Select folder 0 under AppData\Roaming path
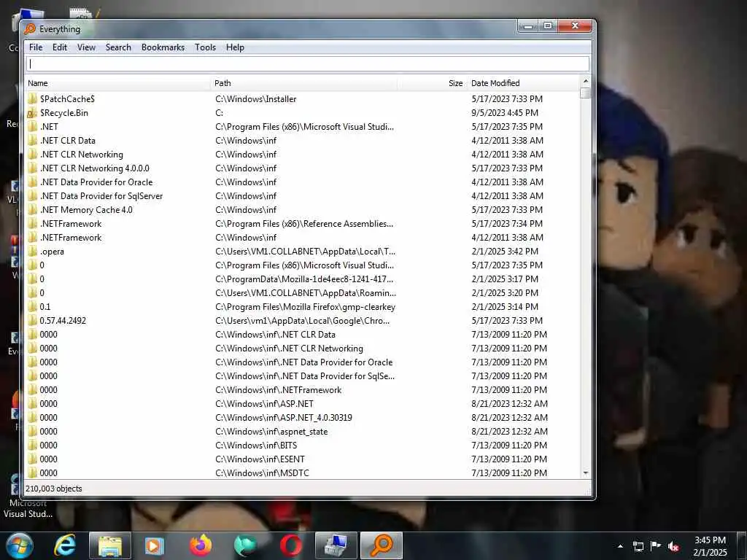Image resolution: width=747 pixels, height=560 pixels. pyautogui.click(x=303, y=293)
